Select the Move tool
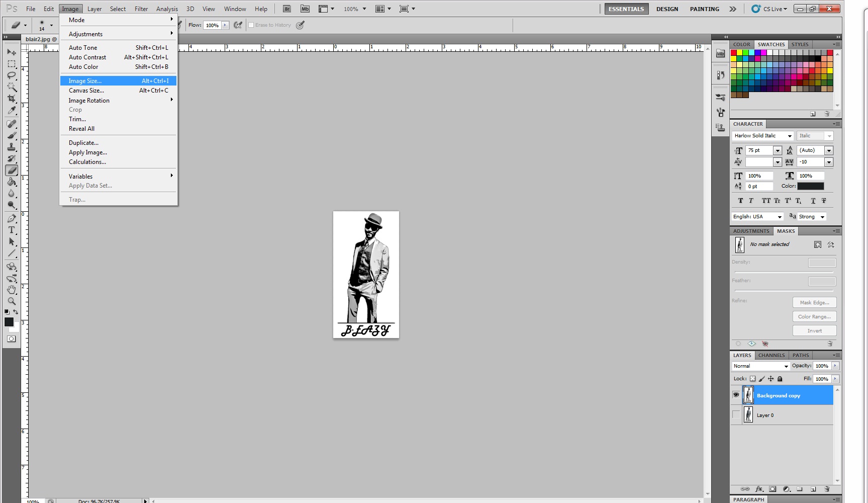Image resolution: width=868 pixels, height=503 pixels. coord(12,52)
